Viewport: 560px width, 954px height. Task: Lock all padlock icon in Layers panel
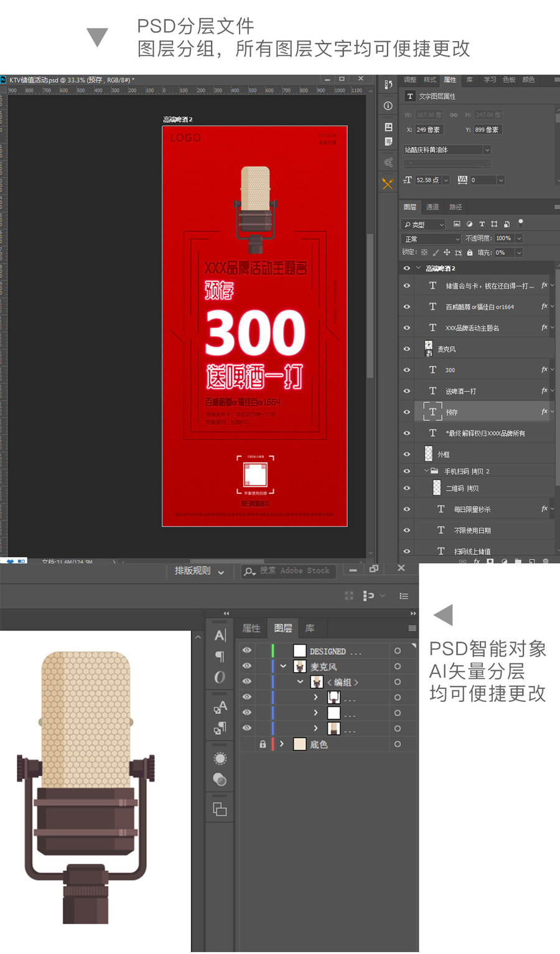click(470, 253)
